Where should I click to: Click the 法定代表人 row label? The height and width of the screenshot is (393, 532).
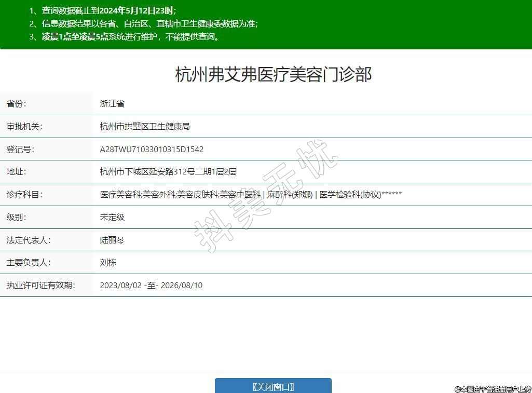(x=29, y=240)
